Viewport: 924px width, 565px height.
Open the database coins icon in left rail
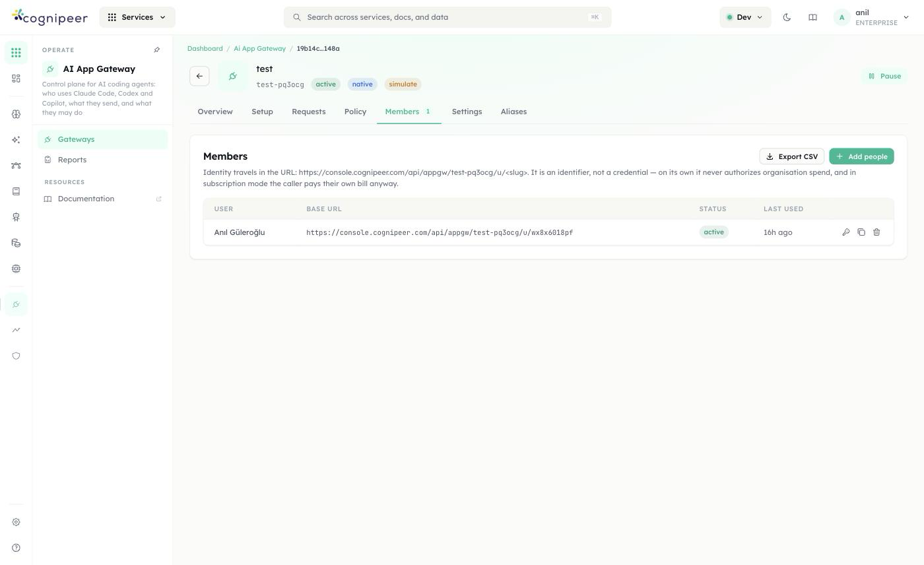pos(16,243)
